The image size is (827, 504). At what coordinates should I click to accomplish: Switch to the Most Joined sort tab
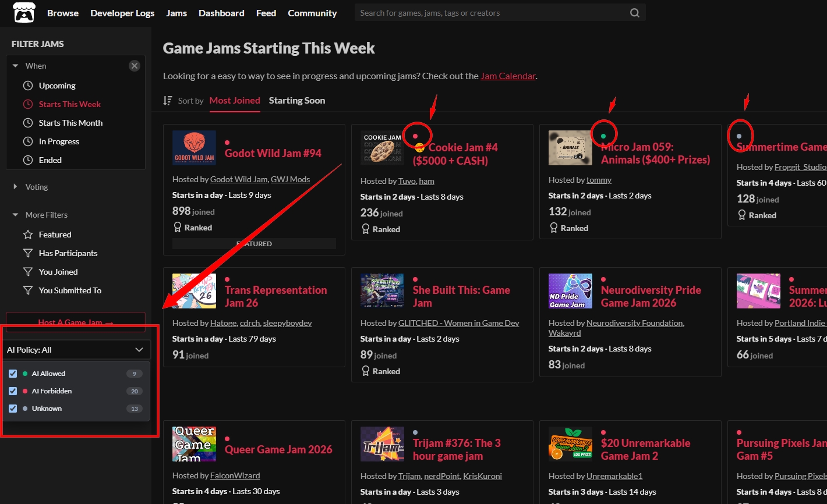point(235,100)
